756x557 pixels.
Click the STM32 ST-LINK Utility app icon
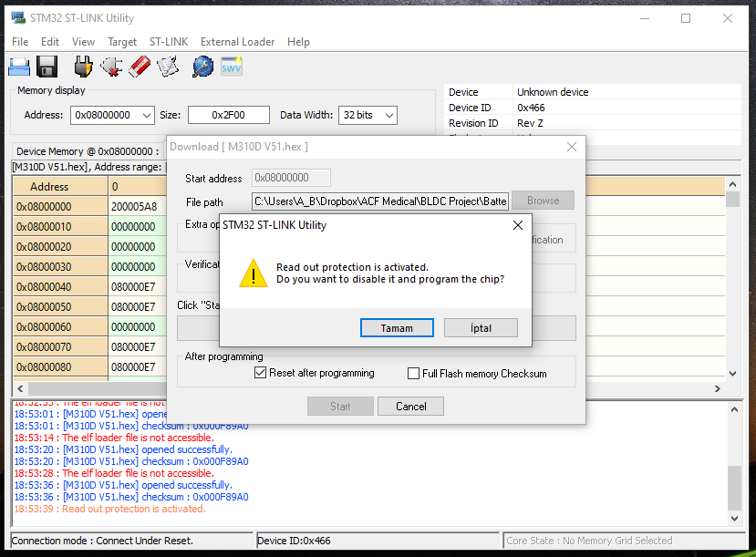click(x=18, y=18)
